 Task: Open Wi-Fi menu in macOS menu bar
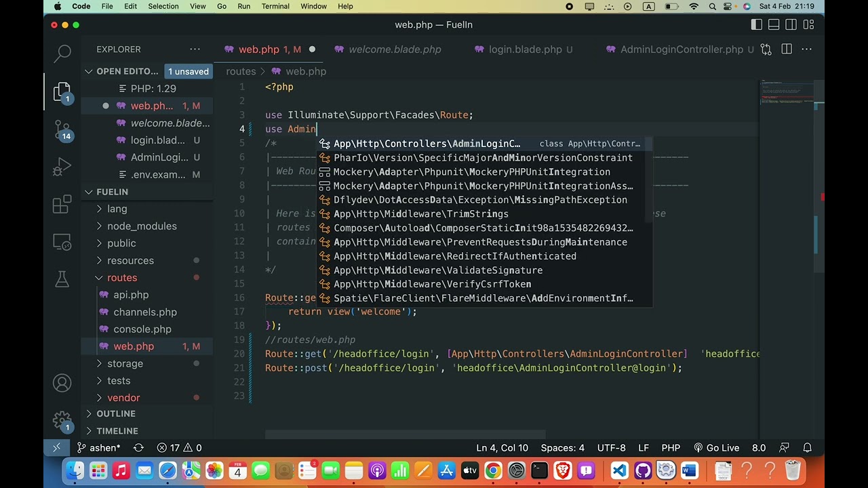point(694,6)
